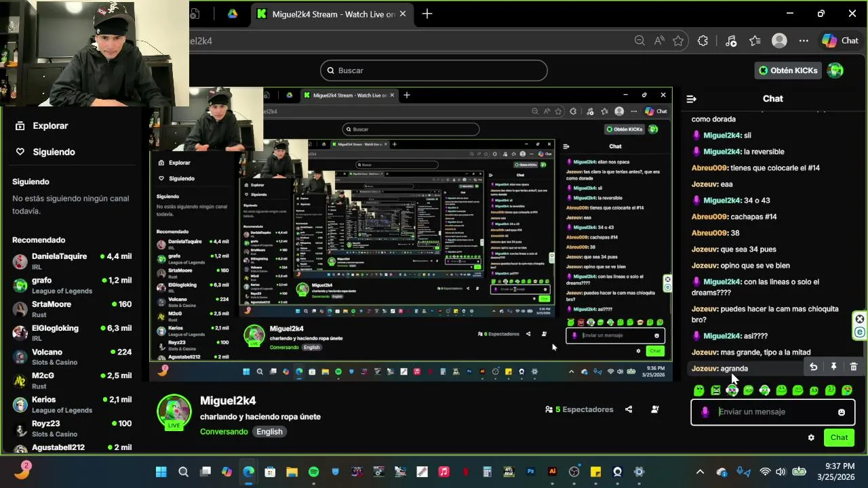Share the stream using the share icon
The image size is (868, 488).
[629, 409]
